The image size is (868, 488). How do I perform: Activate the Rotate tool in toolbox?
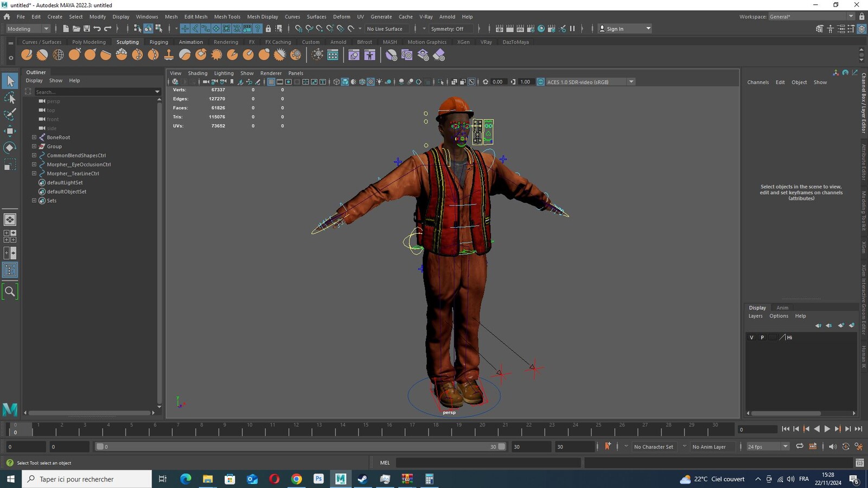[10, 147]
